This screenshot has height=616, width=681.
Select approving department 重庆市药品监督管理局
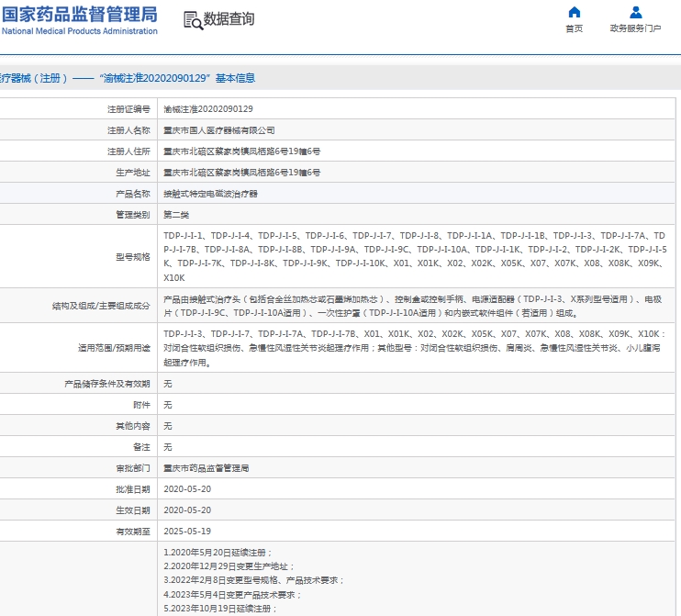(x=206, y=468)
